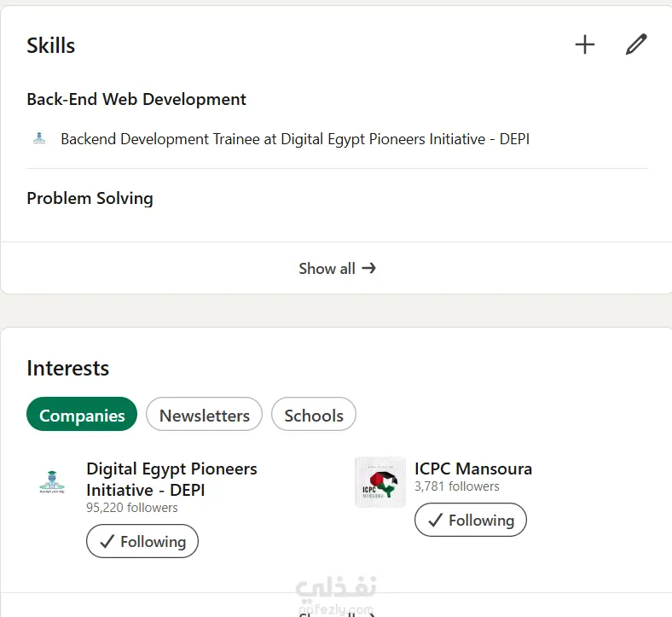
Task: Open Backend Development Trainee at DEPI experience link
Action: point(295,138)
